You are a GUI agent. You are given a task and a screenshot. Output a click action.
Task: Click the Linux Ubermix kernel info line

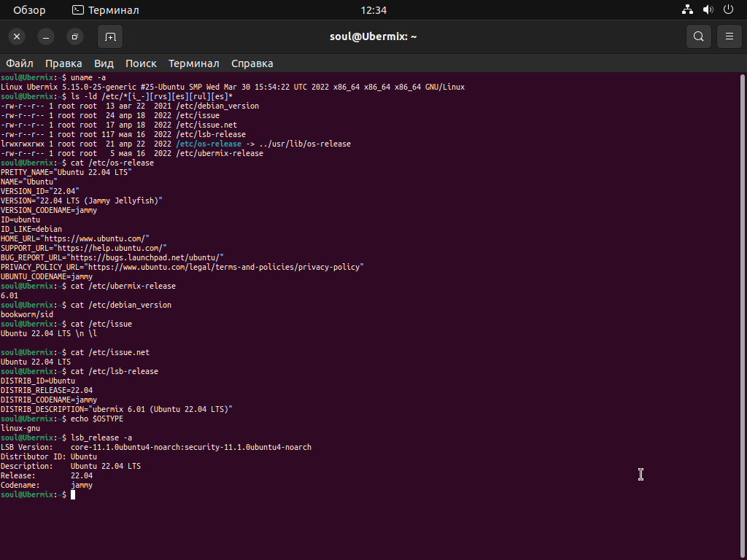pos(233,87)
